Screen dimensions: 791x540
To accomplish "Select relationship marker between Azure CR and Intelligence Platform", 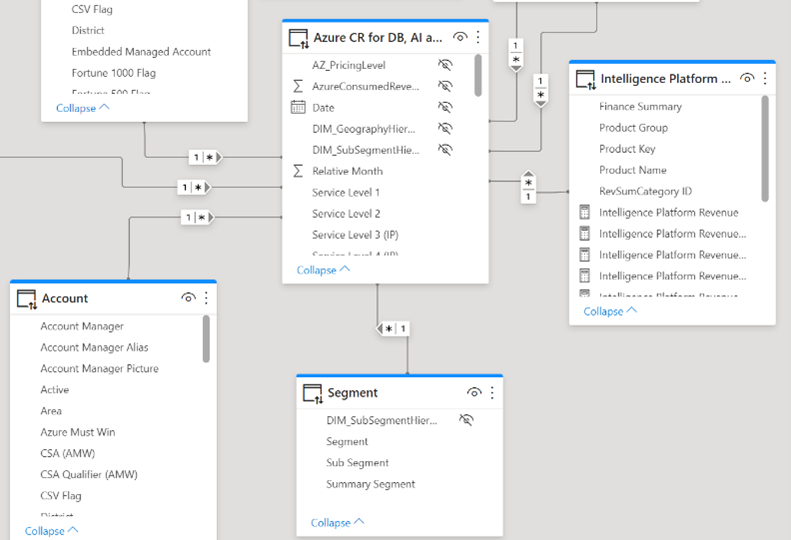I will (528, 188).
